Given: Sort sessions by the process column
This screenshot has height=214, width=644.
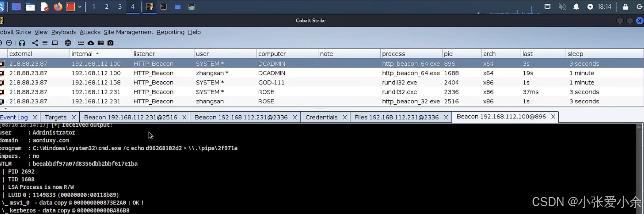Looking at the screenshot, I should pyautogui.click(x=411, y=54).
